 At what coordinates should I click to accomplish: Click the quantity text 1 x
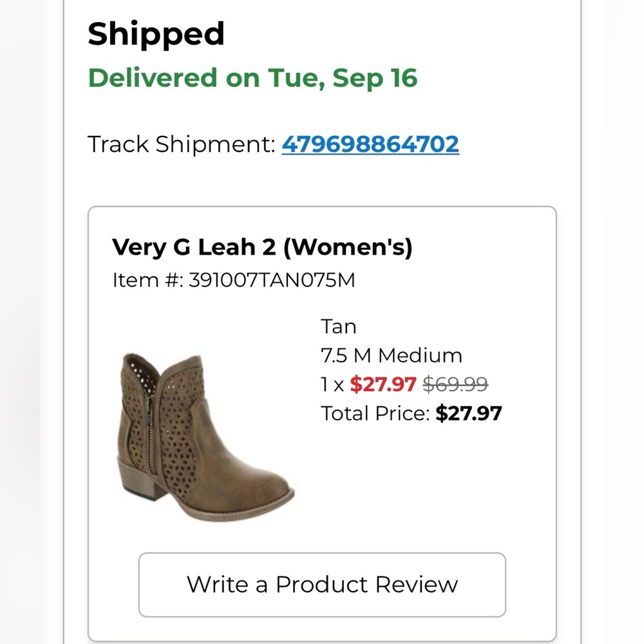coord(331,384)
